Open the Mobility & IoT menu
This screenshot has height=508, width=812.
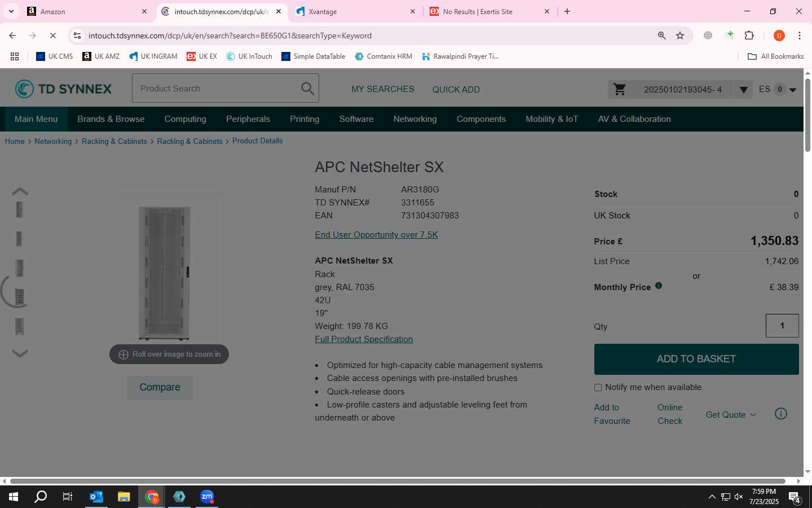tap(551, 119)
